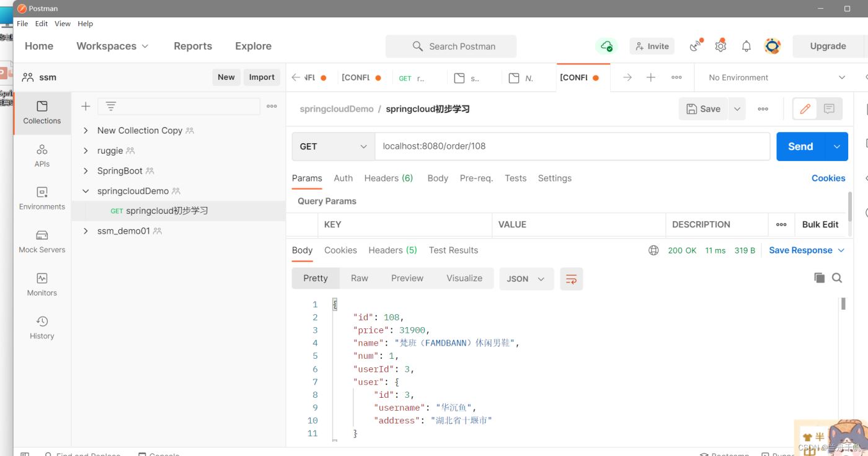Image resolution: width=868 pixels, height=456 pixels.
Task: Open the Workspaces dropdown menu
Action: (x=112, y=46)
